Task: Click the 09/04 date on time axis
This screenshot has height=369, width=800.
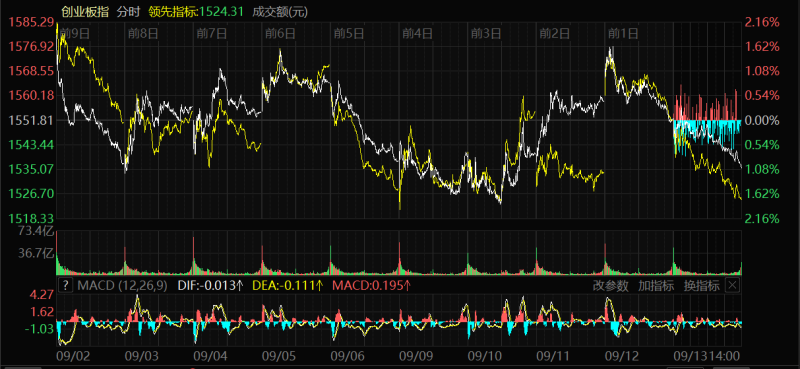Action: point(209,355)
